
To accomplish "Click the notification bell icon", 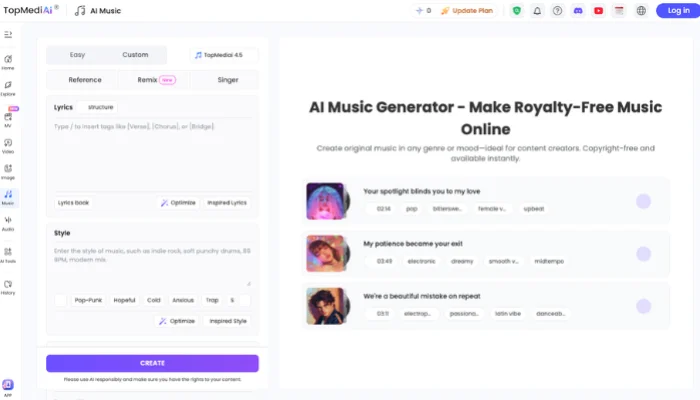I will point(537,11).
